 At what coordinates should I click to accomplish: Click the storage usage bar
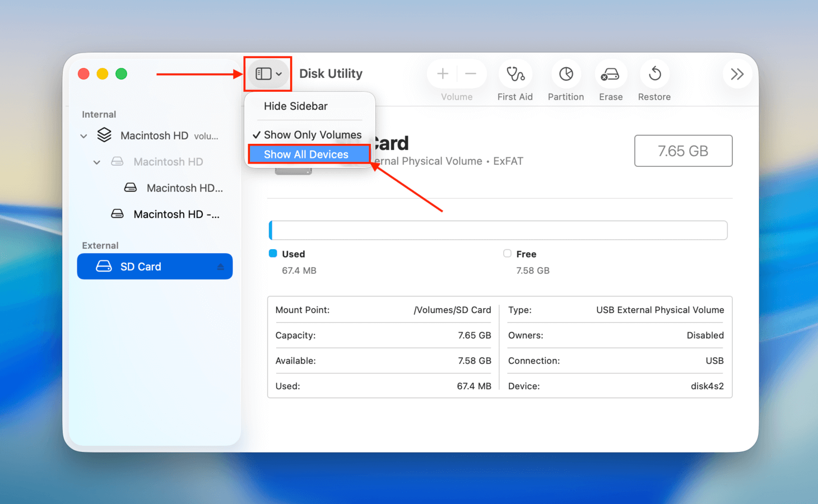[x=498, y=230]
